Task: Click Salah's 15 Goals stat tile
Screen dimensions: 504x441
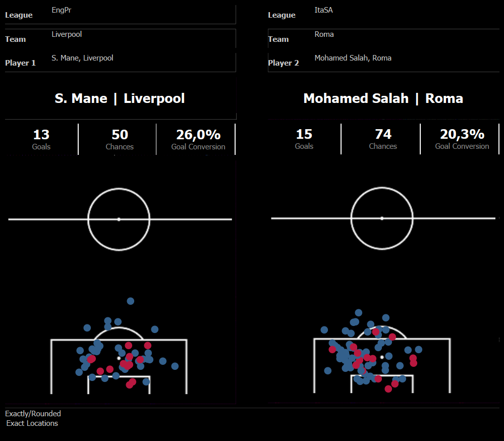Action: point(304,139)
